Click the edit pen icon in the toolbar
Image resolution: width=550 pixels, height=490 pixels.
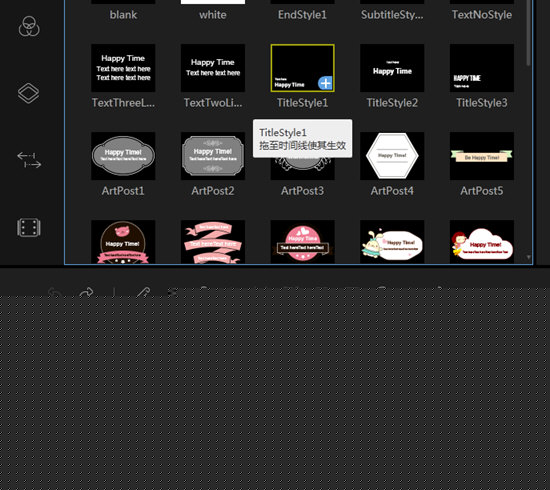point(143,292)
